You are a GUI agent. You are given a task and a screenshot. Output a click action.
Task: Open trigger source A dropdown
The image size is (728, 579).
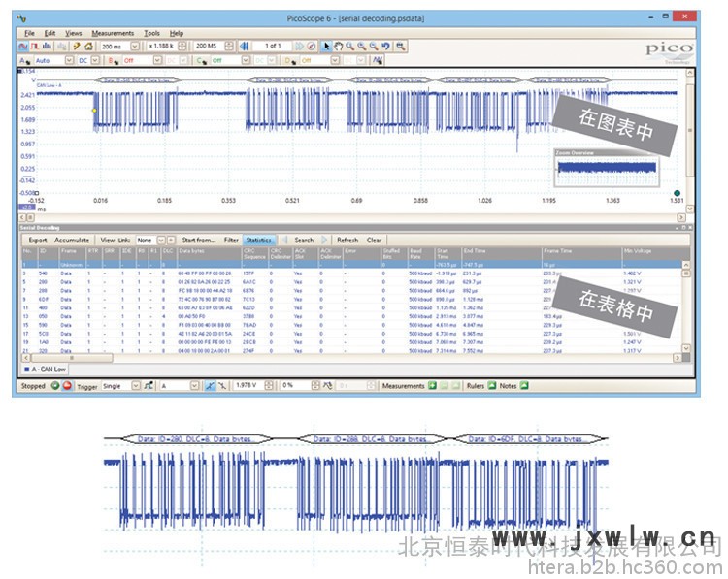pos(194,386)
